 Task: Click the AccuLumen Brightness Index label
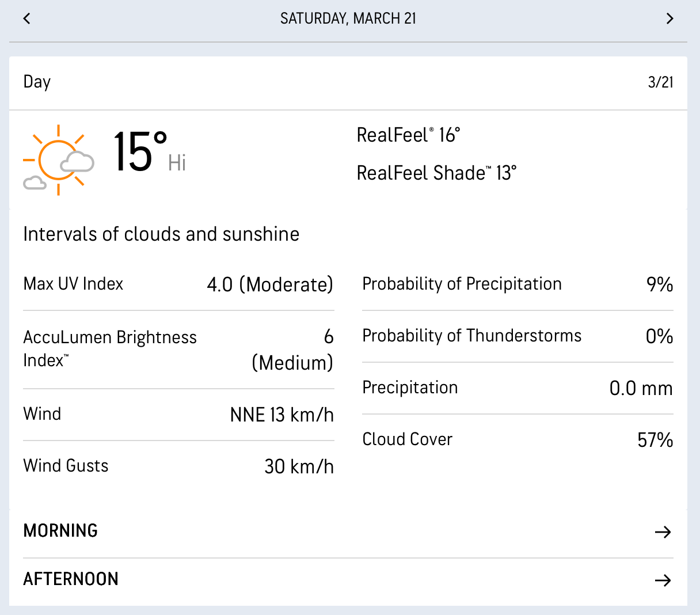(109, 348)
